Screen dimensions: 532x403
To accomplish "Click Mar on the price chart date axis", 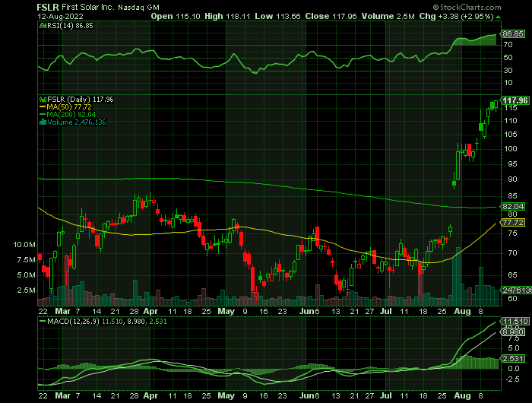I will pos(63,311).
